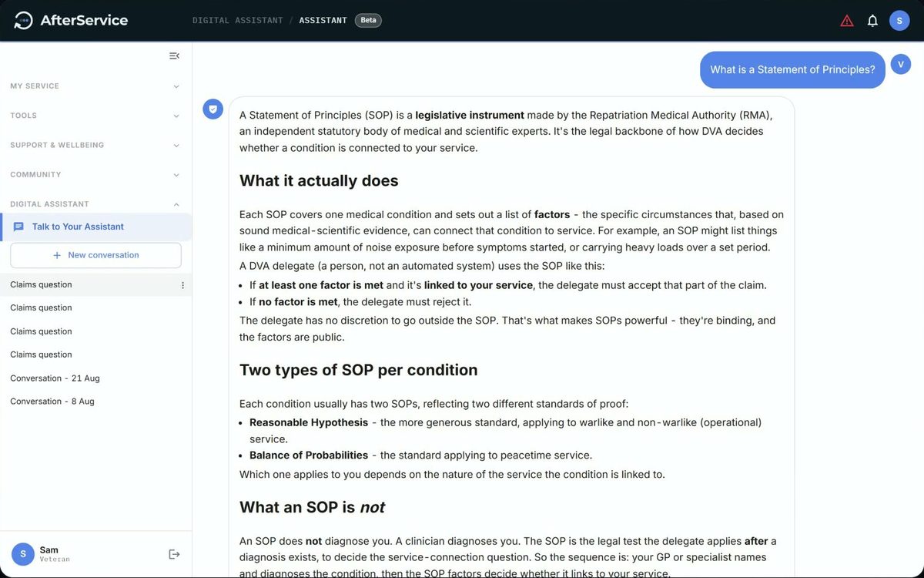Start a New conversation

click(x=95, y=255)
